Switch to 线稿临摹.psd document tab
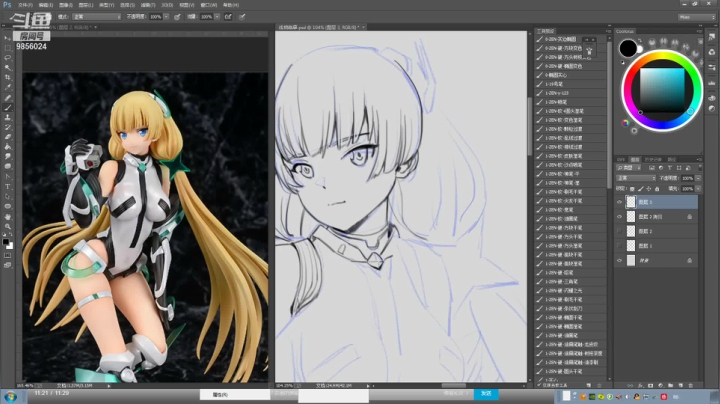 [x=319, y=28]
